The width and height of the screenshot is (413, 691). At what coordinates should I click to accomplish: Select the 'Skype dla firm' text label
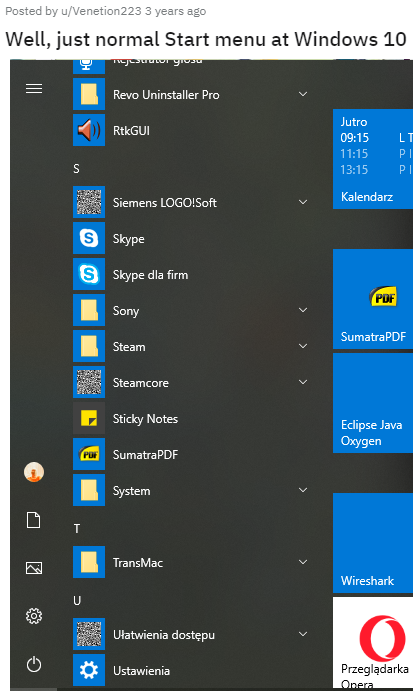tap(150, 275)
